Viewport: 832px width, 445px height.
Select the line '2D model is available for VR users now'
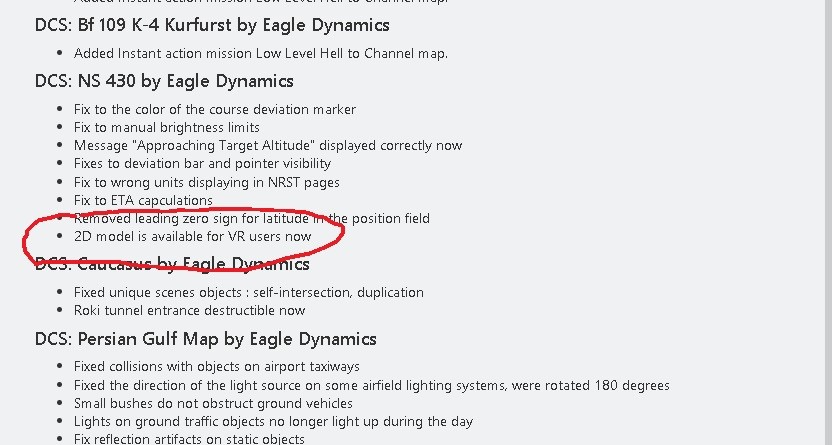point(193,237)
